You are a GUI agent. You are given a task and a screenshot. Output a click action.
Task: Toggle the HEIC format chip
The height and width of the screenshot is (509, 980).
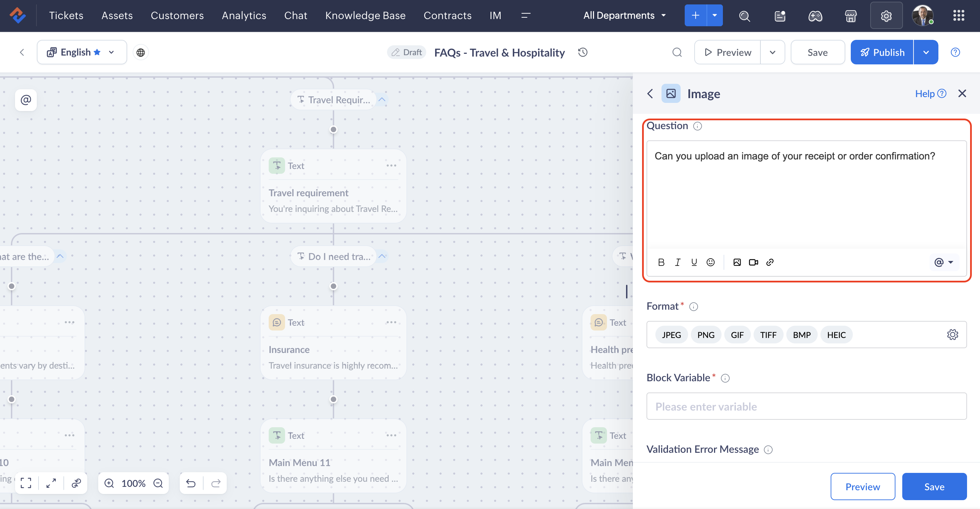point(836,335)
